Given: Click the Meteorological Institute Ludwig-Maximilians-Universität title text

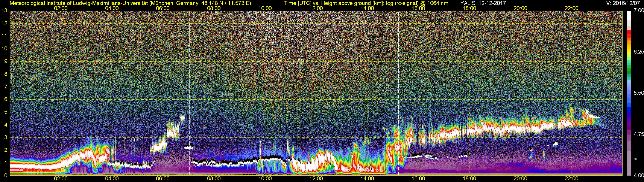Looking at the screenshot, I should (x=131, y=3).
